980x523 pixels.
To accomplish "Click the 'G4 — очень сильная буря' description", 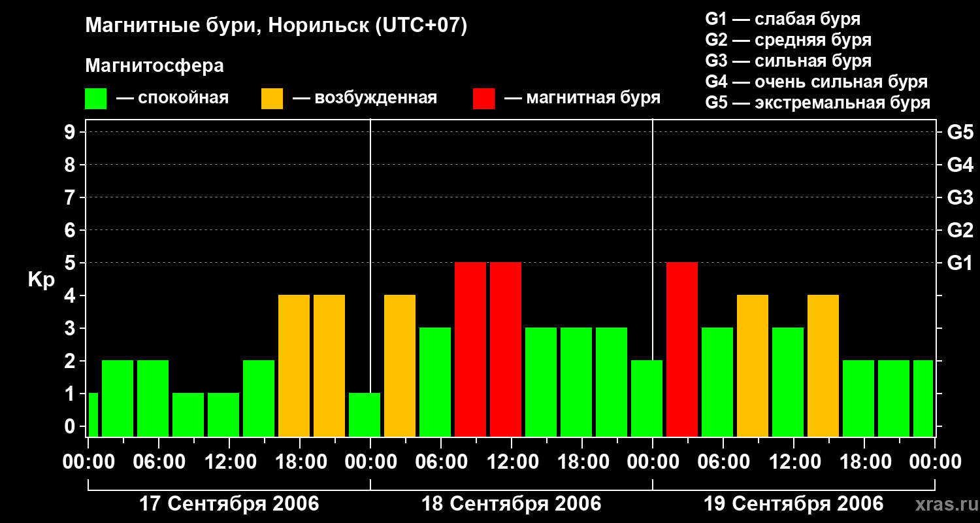I will pyautogui.click(x=817, y=82).
